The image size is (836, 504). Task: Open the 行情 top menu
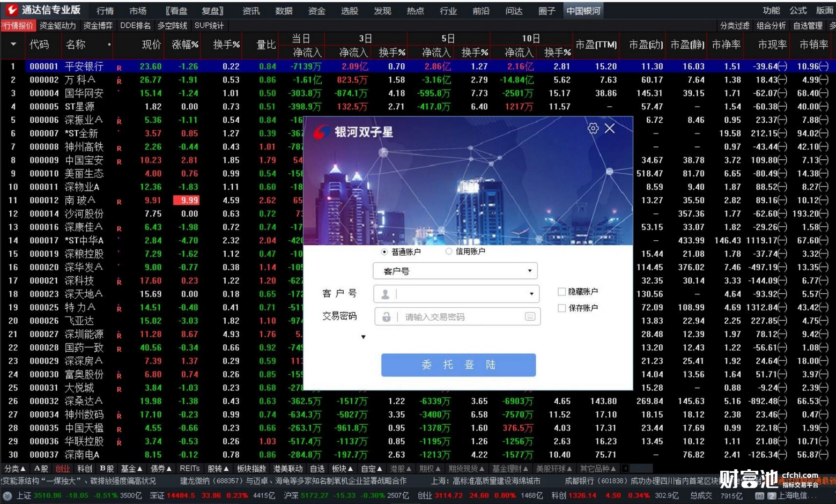pyautogui.click(x=105, y=10)
